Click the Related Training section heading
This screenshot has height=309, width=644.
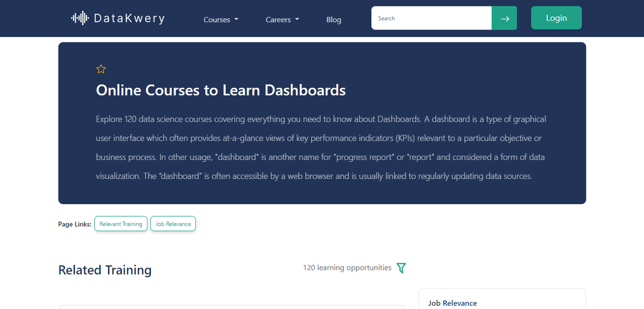[105, 270]
